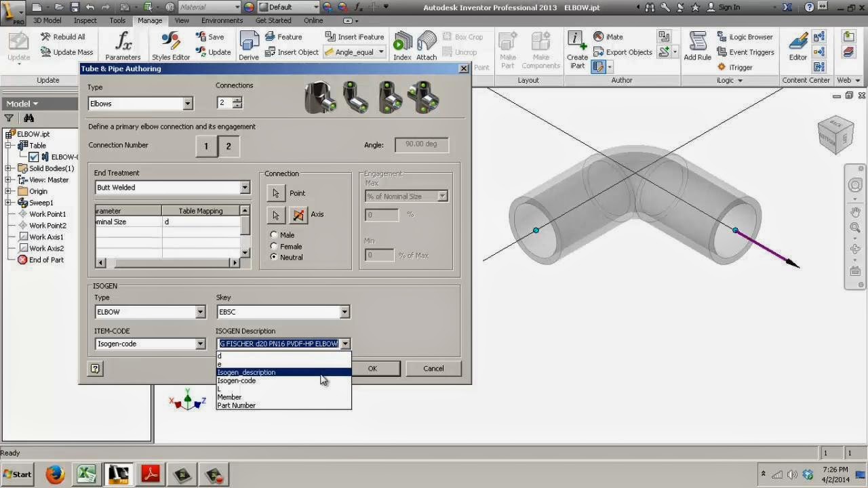Switch to the 3D Model ribbon tab

pos(47,20)
